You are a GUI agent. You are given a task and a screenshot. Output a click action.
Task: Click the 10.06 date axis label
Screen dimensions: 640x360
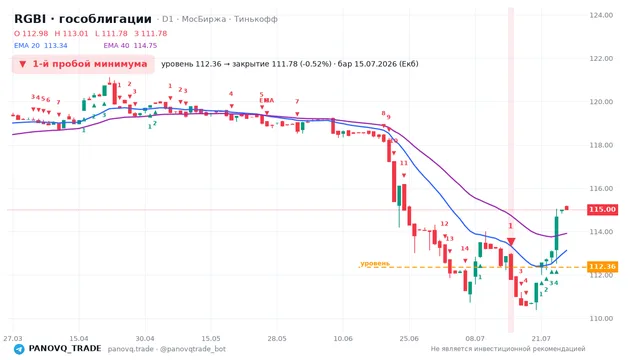pyautogui.click(x=343, y=338)
